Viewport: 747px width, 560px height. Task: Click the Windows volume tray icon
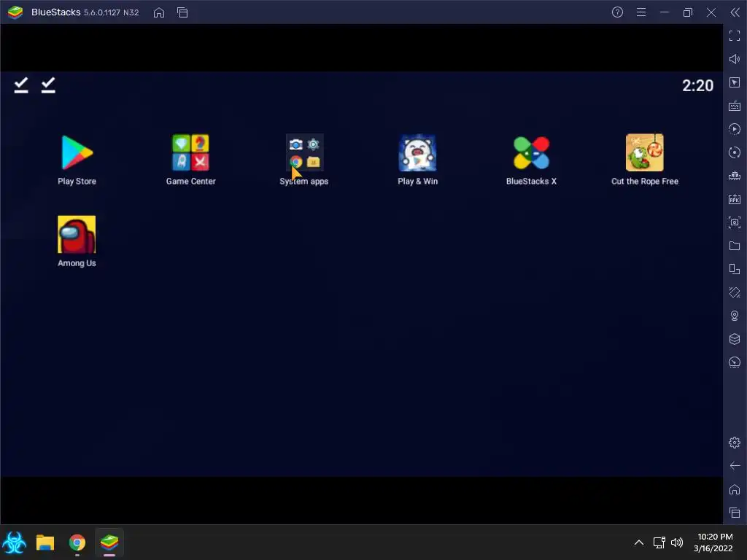click(677, 542)
